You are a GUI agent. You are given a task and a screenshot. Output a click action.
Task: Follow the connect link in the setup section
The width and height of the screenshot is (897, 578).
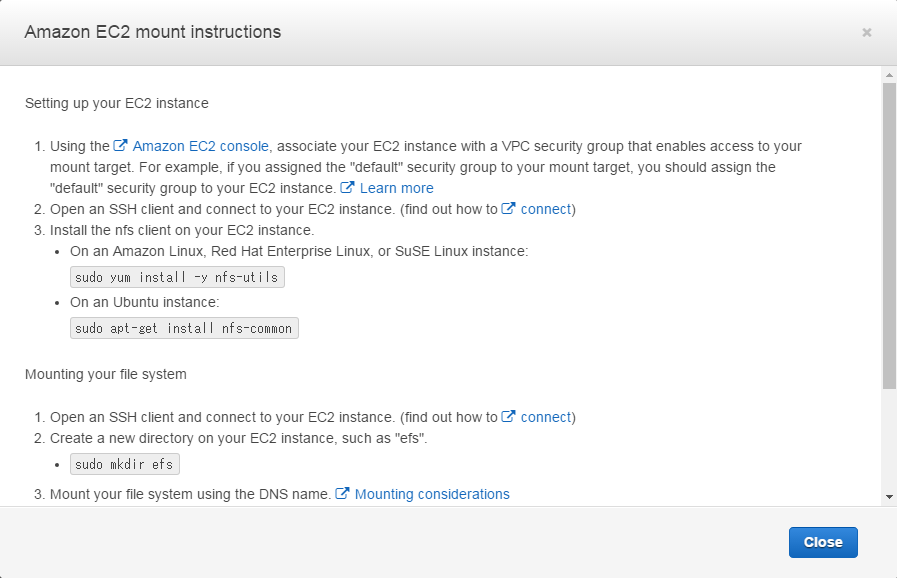(x=546, y=209)
